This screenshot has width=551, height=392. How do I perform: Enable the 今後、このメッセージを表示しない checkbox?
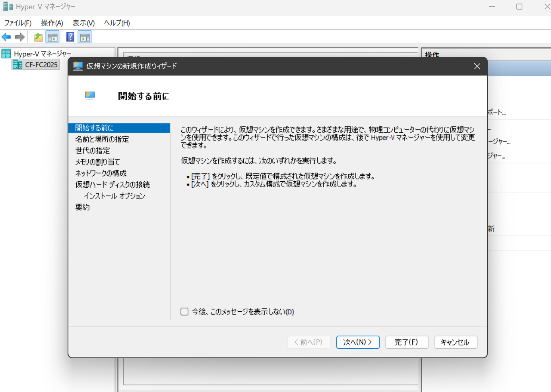[184, 312]
